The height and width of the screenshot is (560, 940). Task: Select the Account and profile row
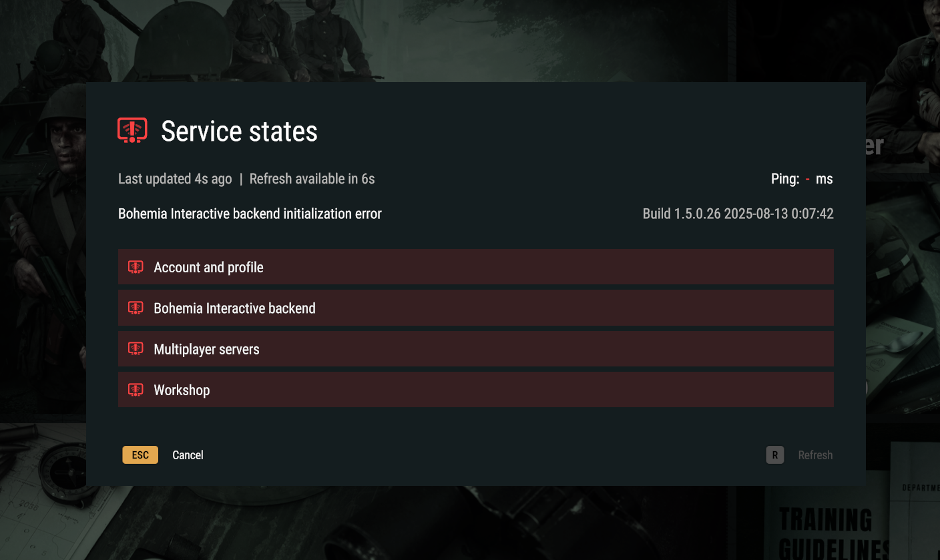tap(475, 267)
